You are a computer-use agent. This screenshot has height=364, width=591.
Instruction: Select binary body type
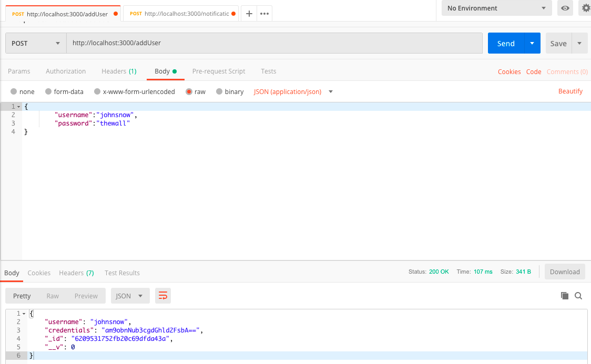coord(219,91)
